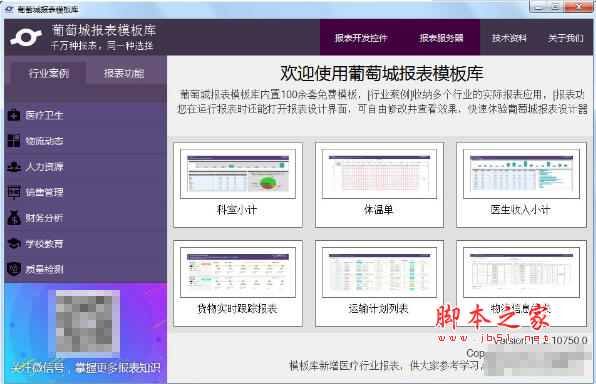The width and height of the screenshot is (596, 384).
Task: Click the 医生收入小计 caption text
Action: [520, 209]
